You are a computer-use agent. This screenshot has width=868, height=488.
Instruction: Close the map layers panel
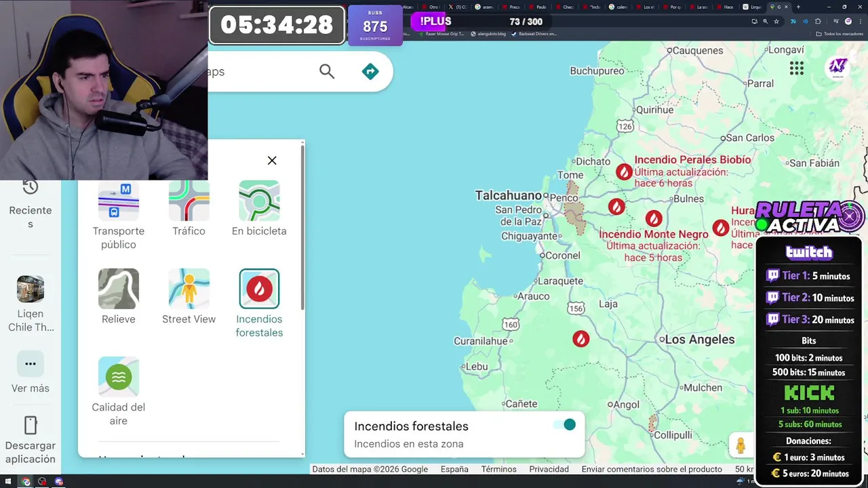point(272,161)
